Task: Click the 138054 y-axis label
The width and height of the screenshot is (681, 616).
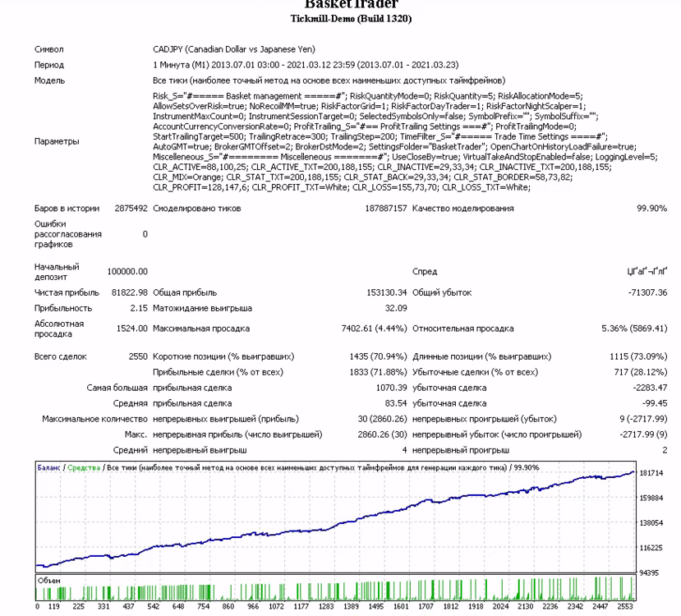Action: (651, 523)
